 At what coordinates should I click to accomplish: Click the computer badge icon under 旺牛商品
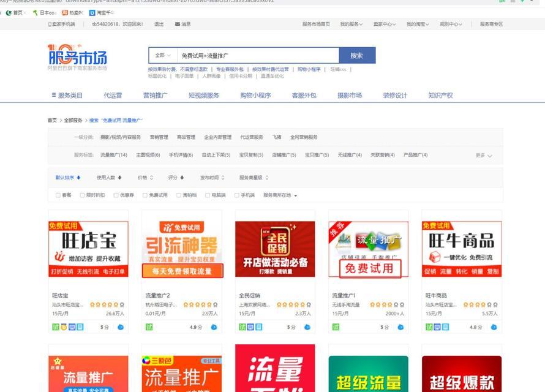(x=437, y=327)
